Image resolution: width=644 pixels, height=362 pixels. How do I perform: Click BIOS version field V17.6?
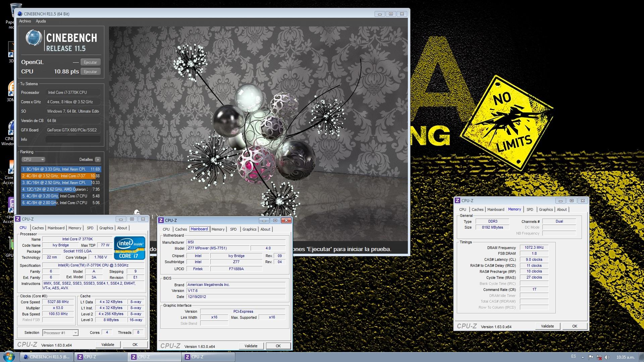point(236,291)
